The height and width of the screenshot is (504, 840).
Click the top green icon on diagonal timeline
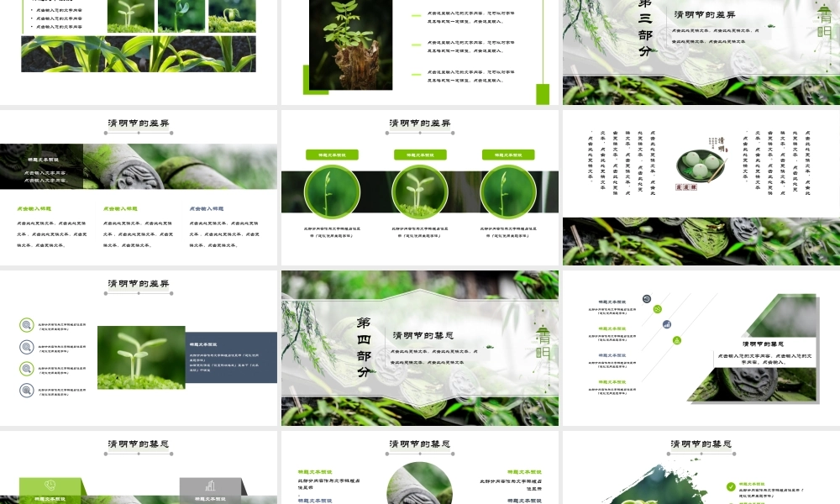click(658, 309)
